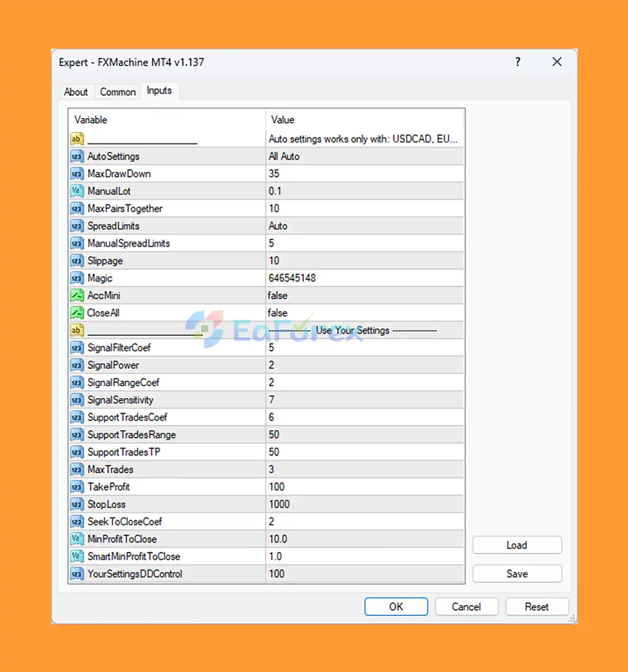Click the icon beside Magic variable
Screen dimensions: 628x672
coord(77,278)
